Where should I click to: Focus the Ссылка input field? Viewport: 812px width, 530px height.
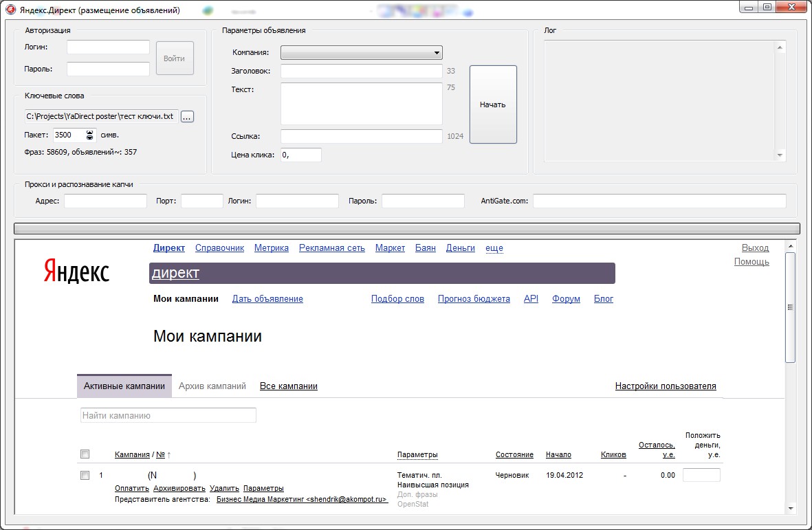pyautogui.click(x=362, y=136)
